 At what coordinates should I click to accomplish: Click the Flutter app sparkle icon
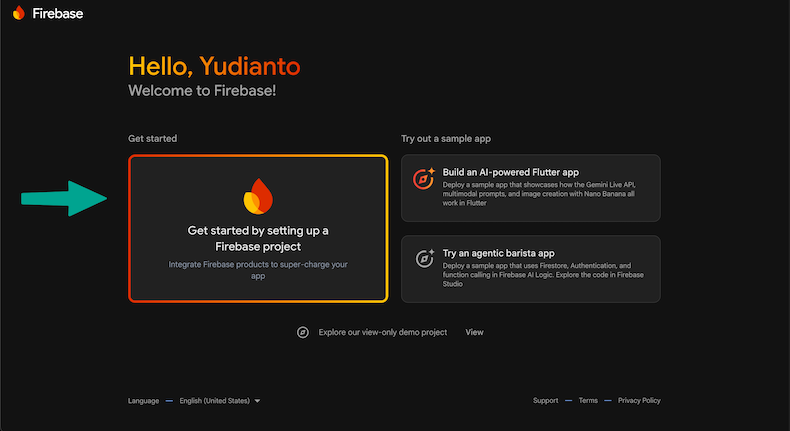[424, 178]
